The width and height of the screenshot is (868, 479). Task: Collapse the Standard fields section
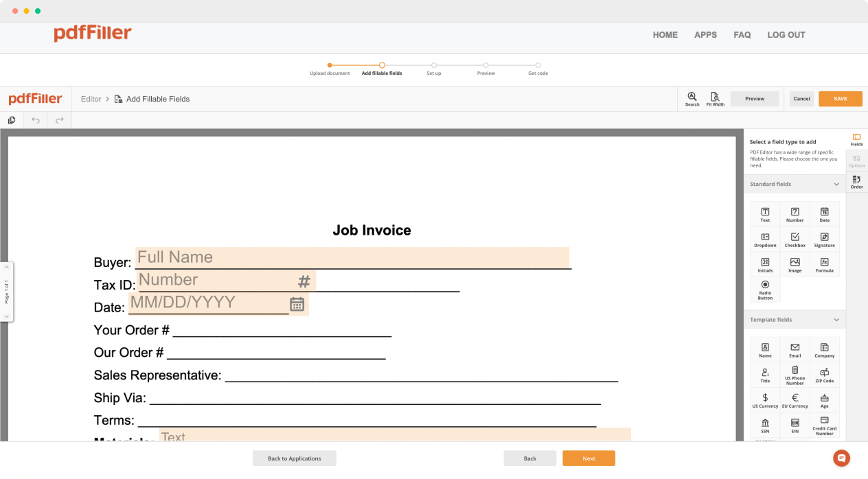[x=836, y=184]
